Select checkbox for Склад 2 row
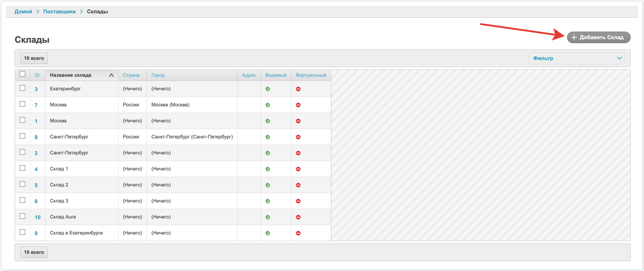 [x=22, y=184]
